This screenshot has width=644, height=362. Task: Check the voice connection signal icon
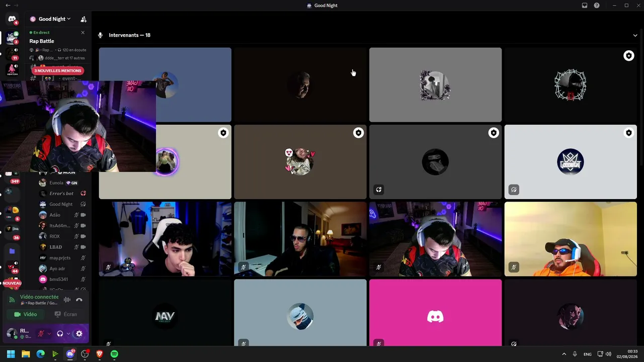[x=12, y=300]
